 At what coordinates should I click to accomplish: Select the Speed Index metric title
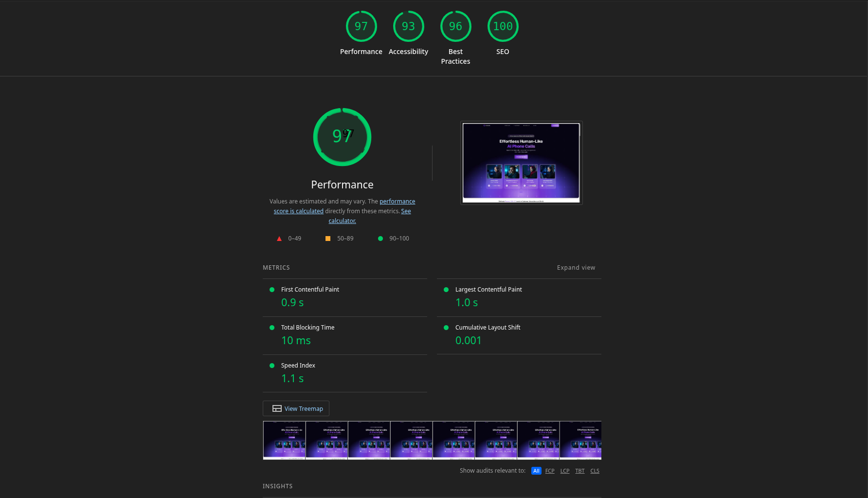point(298,366)
